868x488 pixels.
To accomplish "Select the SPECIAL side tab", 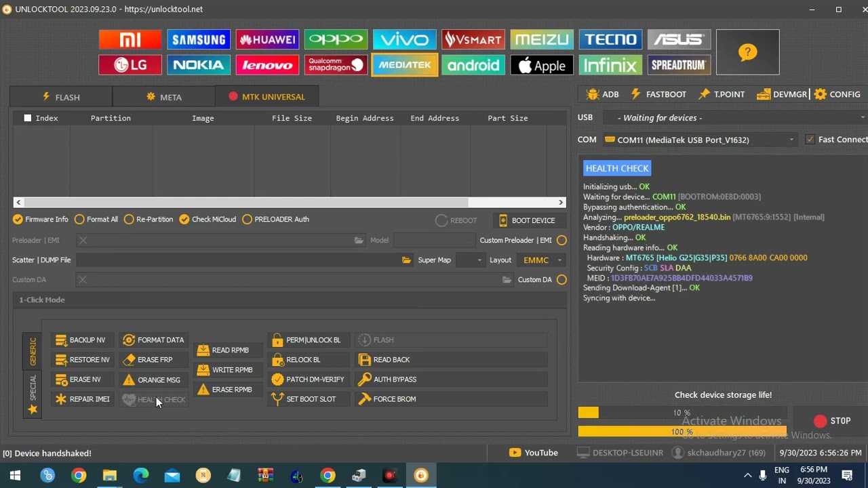I will 33,394.
